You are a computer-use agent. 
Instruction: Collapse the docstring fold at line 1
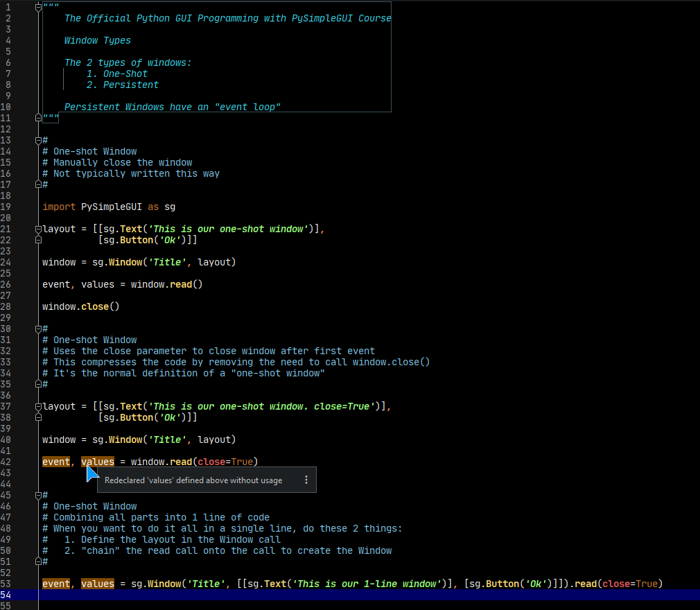tap(37, 7)
